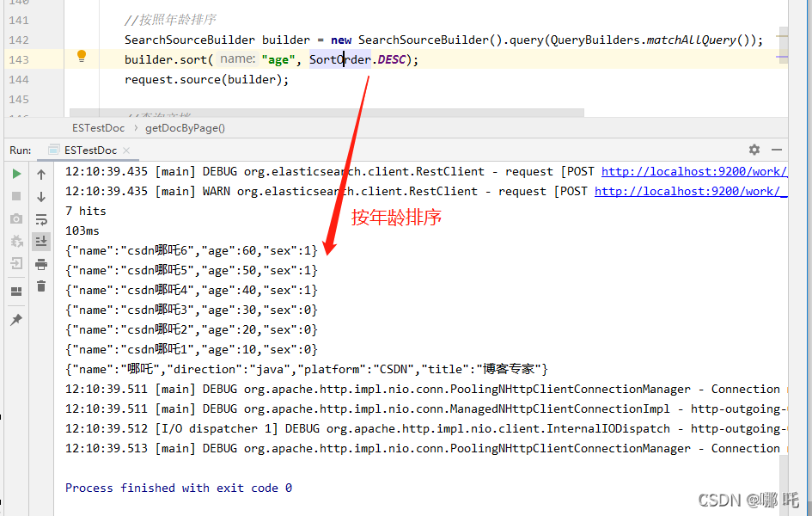Select the ESTestDoc run tab
This screenshot has width=812, height=516.
pos(90,150)
